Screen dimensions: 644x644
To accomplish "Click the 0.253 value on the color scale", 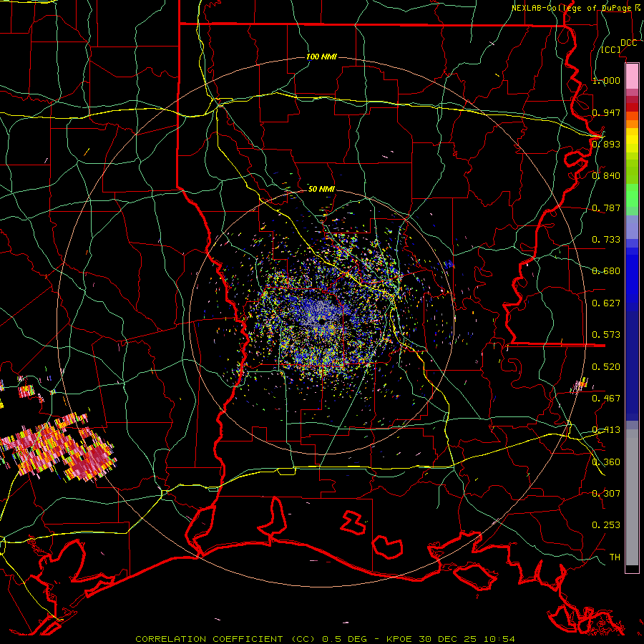I will click(606, 525).
